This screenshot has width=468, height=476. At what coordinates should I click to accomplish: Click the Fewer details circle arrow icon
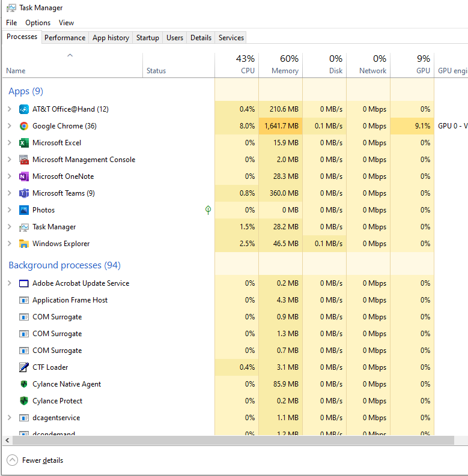click(12, 460)
